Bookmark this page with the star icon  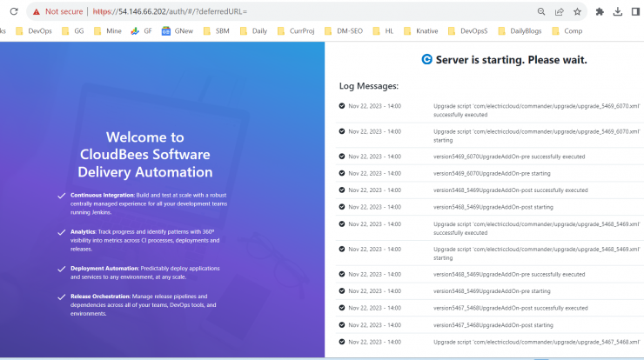point(578,12)
